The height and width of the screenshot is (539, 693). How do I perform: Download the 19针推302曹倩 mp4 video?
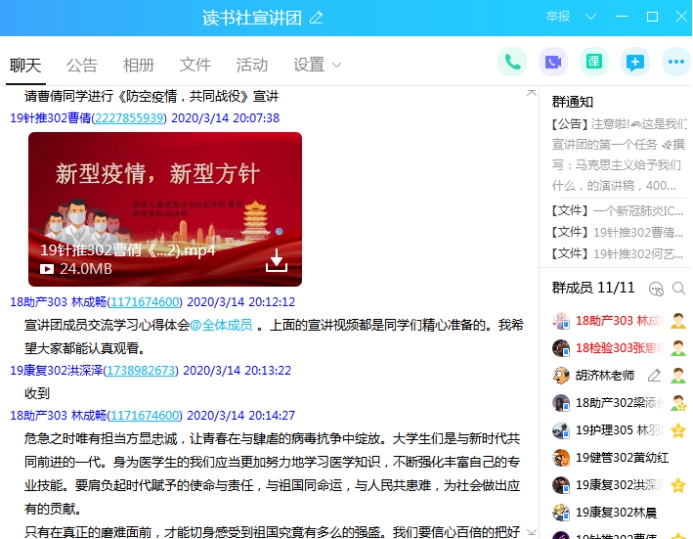pos(276,261)
